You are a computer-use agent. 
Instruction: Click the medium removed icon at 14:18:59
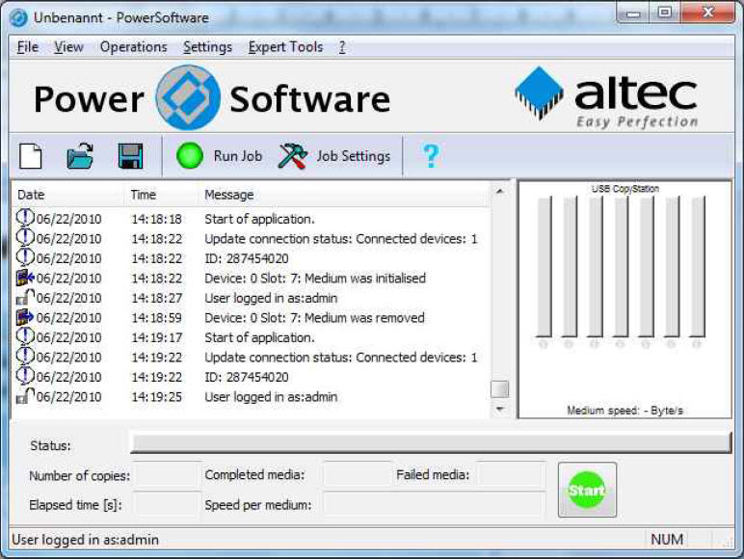pos(25,317)
